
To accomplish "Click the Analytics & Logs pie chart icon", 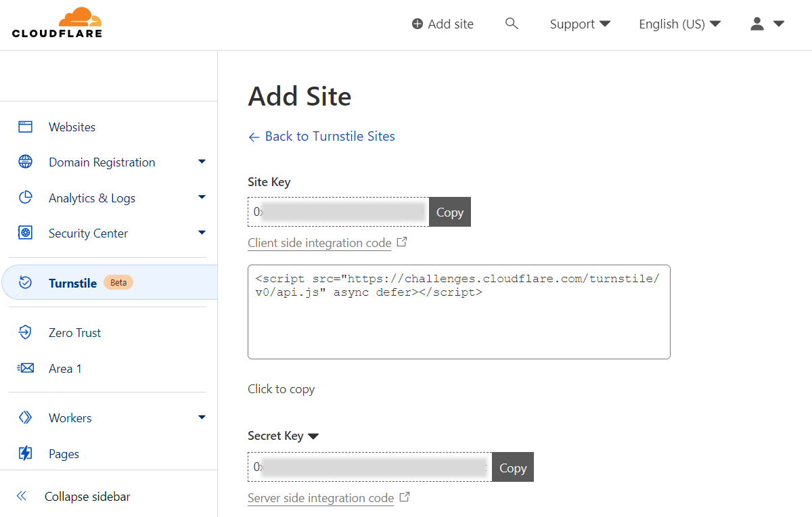I will 24,197.
